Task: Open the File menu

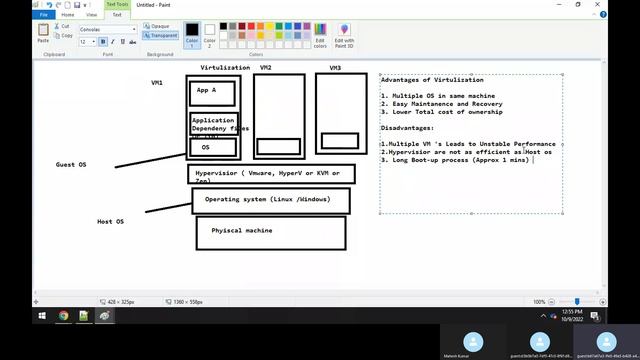Action: point(44,15)
